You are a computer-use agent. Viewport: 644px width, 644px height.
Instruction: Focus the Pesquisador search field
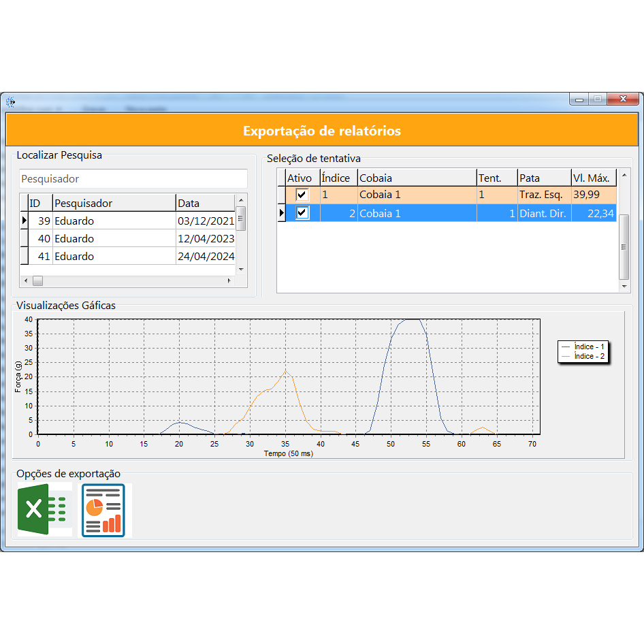(133, 179)
